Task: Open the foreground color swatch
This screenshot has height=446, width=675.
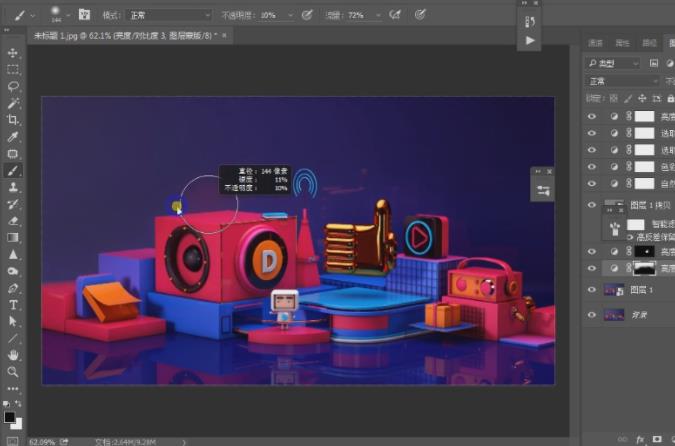Action: [x=9, y=417]
